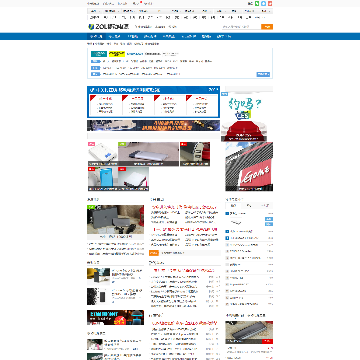Viewport: 360px width, 360px height.
Task: Click the red share icon in top bar
Action: [270, 3]
